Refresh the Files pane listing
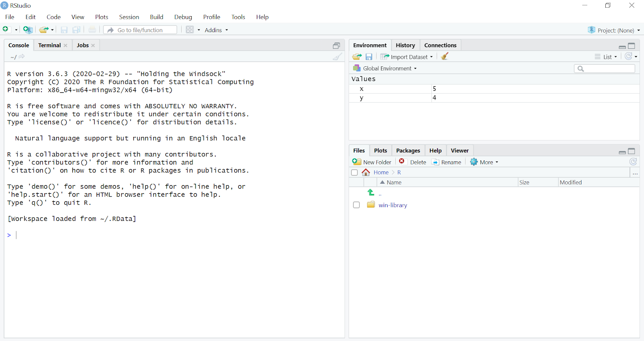The height and width of the screenshot is (341, 644). 633,162
